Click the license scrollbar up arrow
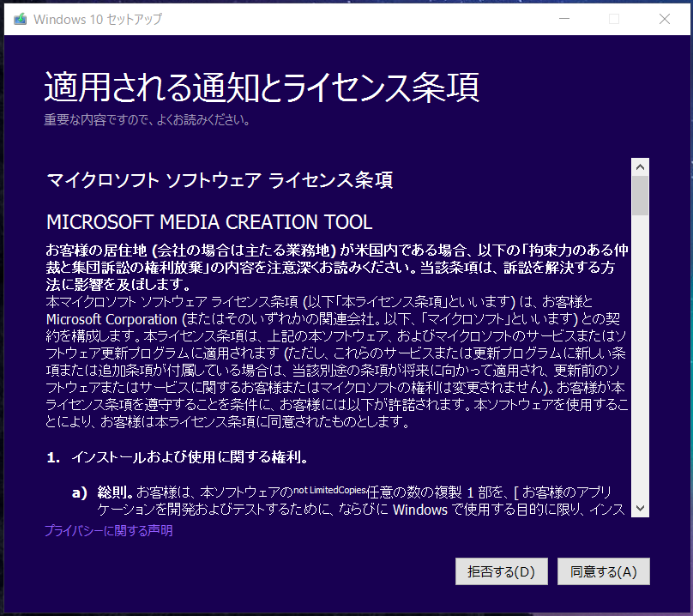 (640, 166)
